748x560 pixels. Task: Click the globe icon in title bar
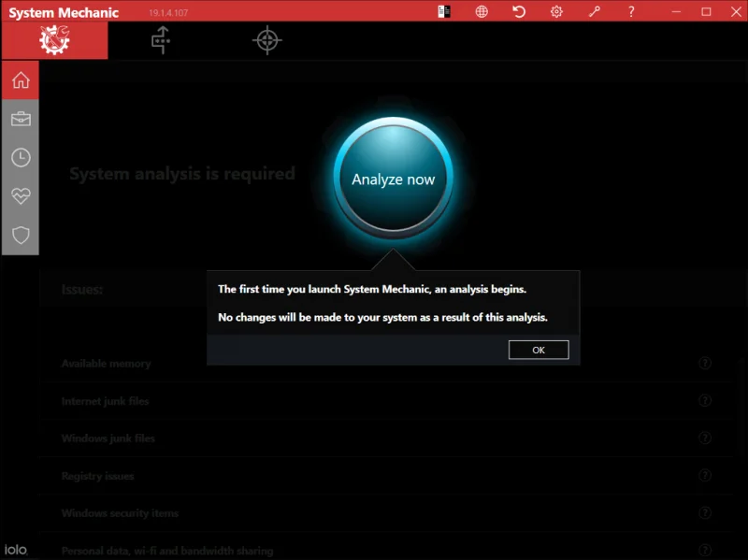tap(482, 11)
